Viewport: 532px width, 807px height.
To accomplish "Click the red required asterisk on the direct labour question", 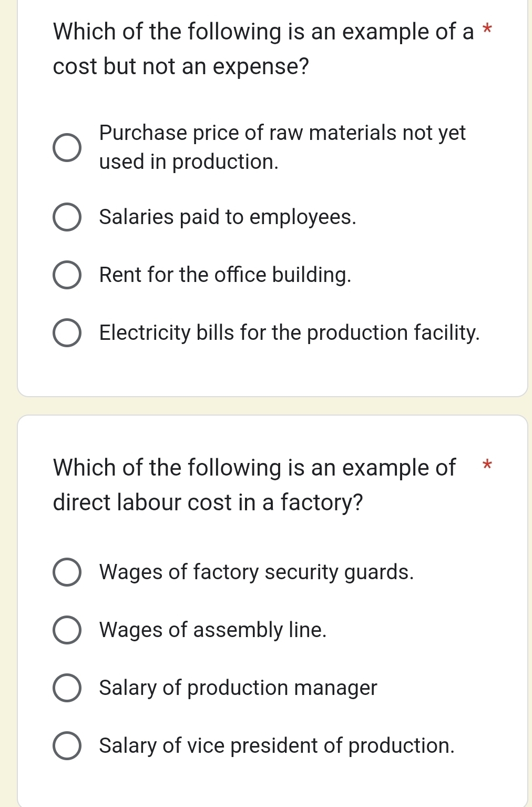I will (x=487, y=465).
